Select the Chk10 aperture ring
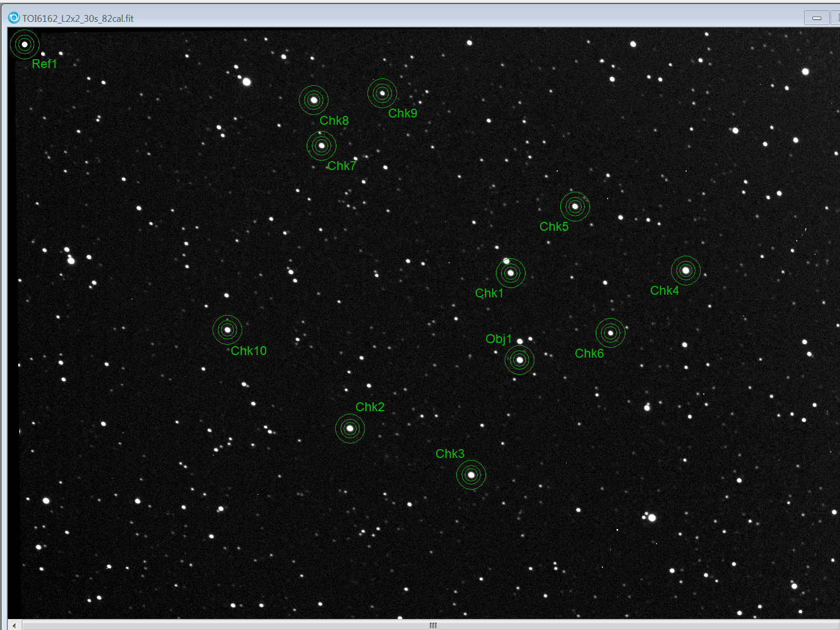This screenshot has height=630, width=840. coord(227,330)
